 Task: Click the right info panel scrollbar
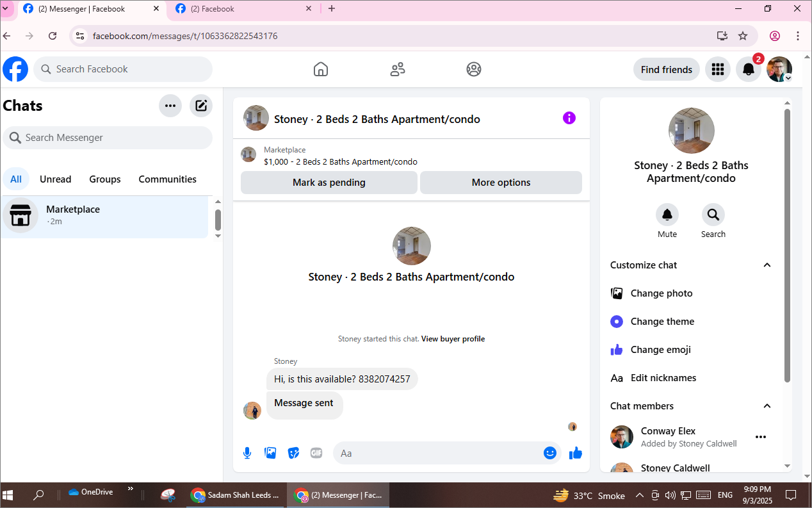click(788, 245)
